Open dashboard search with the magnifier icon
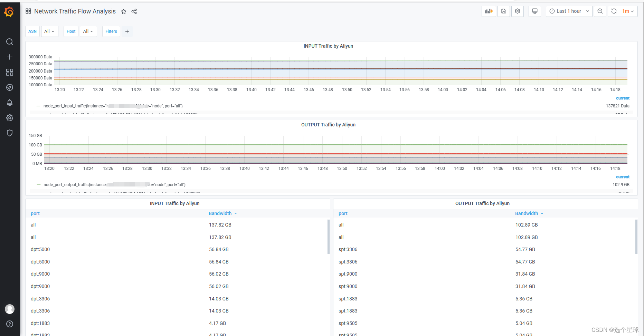Image resolution: width=644 pixels, height=336 pixels. (9, 41)
